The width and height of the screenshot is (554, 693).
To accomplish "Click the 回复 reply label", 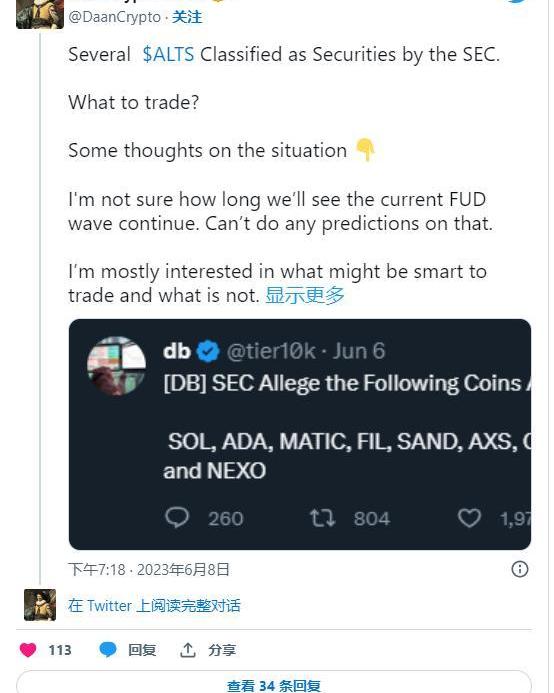I will tap(142, 650).
